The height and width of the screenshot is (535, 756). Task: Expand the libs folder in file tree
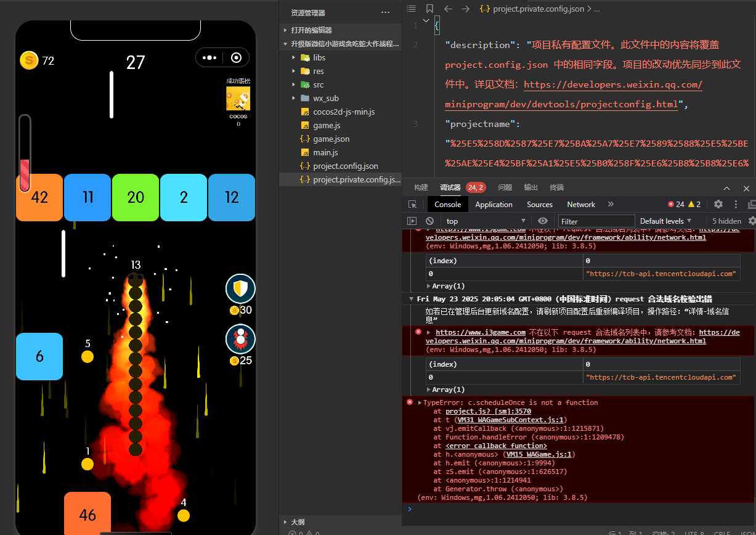(x=294, y=58)
